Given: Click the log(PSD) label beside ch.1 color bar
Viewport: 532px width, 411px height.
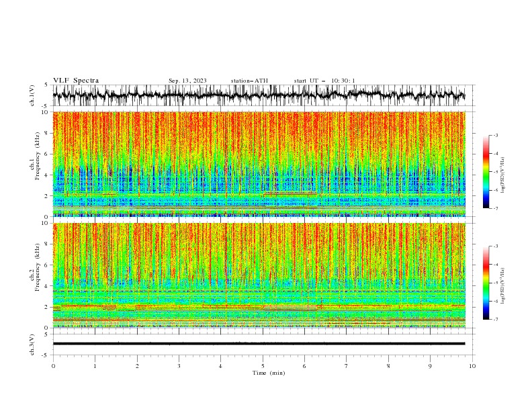Looking at the screenshot, I should pyautogui.click(x=503, y=175).
